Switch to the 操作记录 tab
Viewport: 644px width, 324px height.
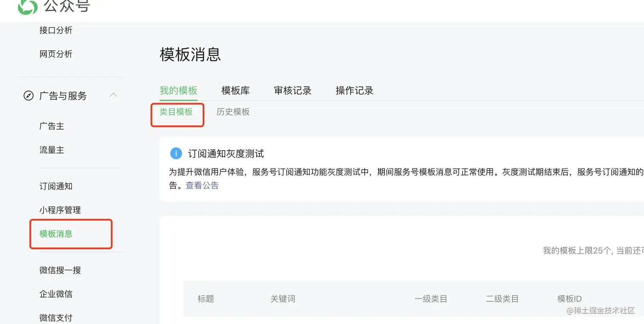pyautogui.click(x=354, y=90)
